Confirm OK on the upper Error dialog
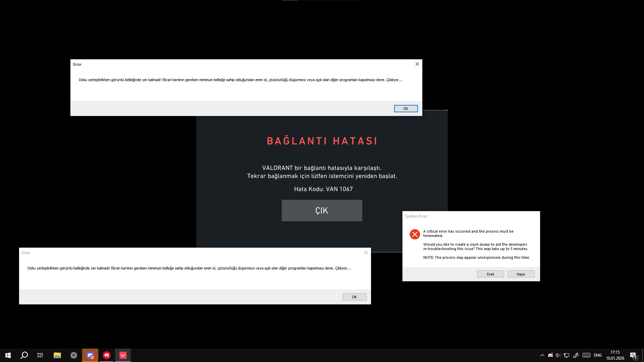The image size is (644, 362). point(406,109)
